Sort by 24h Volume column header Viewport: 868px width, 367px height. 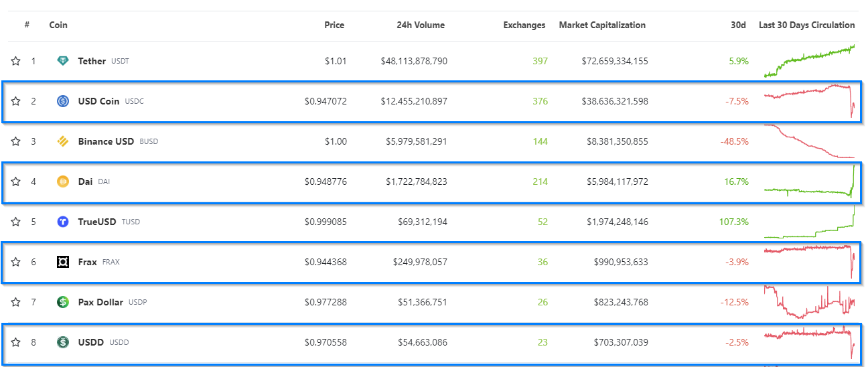tap(420, 25)
